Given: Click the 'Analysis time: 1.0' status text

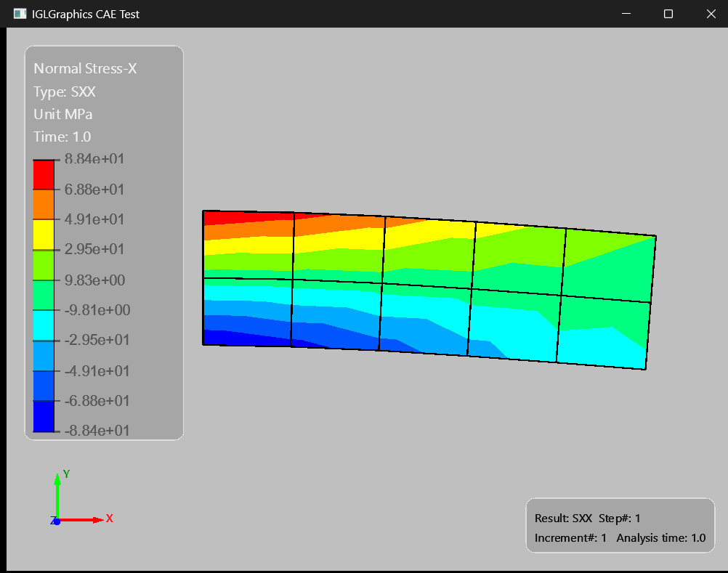Looking at the screenshot, I should (x=661, y=538).
